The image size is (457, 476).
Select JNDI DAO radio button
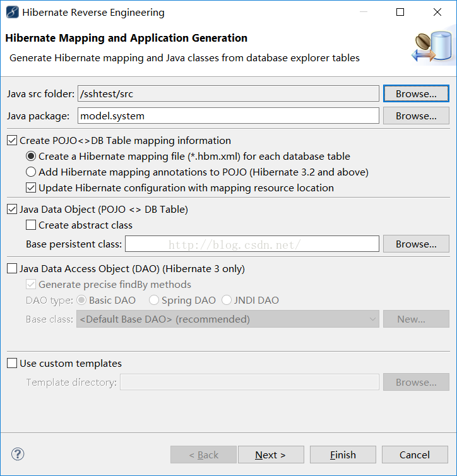tap(227, 300)
